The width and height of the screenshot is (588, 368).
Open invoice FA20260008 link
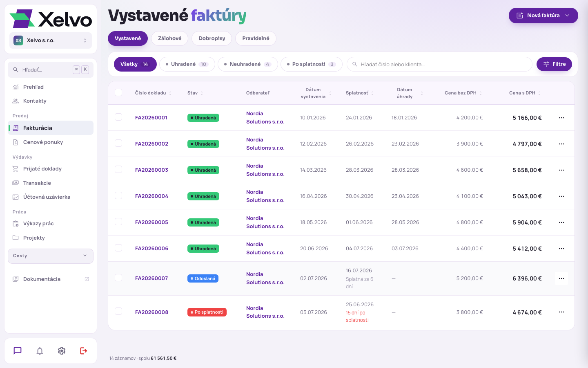(151, 312)
